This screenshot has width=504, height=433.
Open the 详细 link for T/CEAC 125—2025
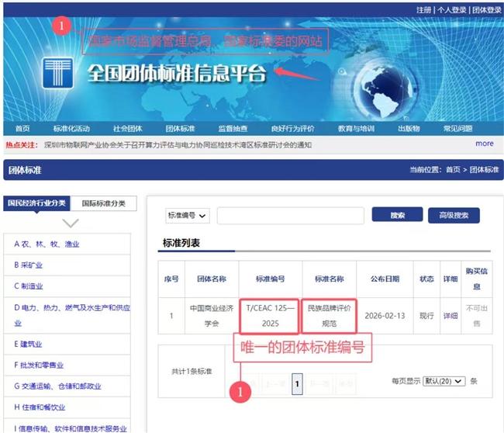click(450, 316)
